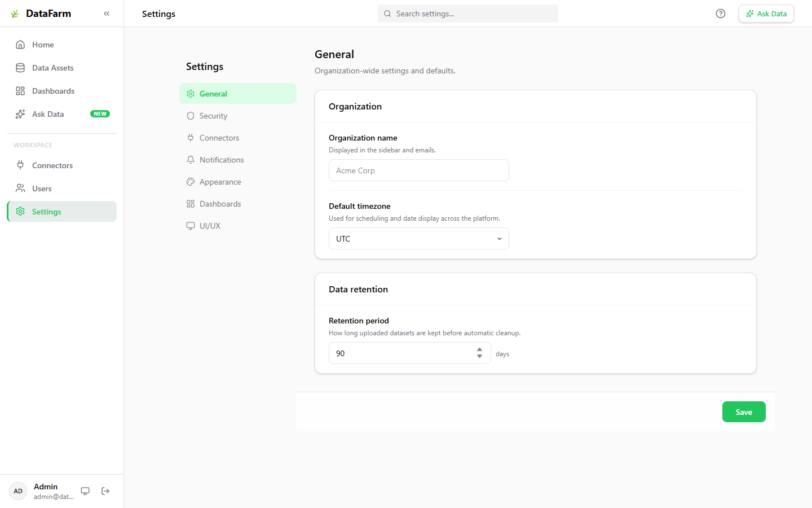The image size is (812, 508).
Task: Open the help question mark icon
Action: point(720,13)
